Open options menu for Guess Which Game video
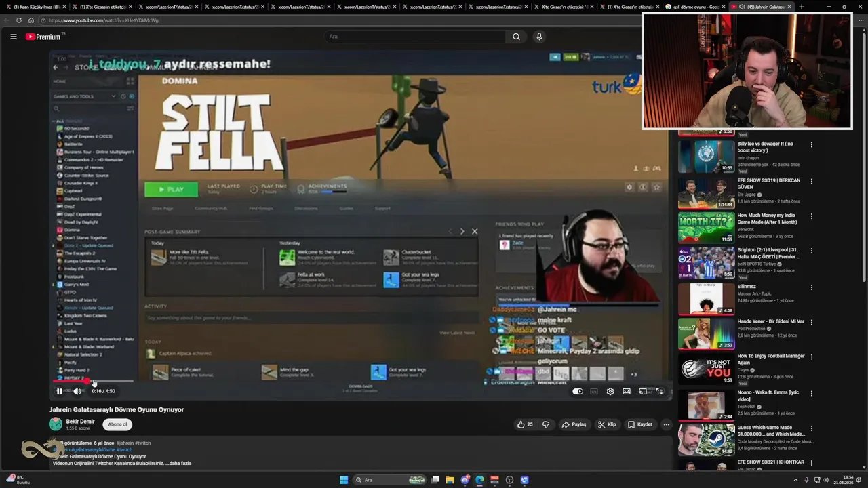 click(x=811, y=428)
